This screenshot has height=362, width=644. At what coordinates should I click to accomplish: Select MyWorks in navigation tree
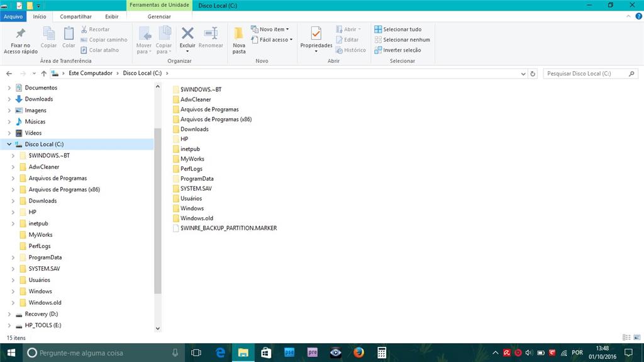click(x=40, y=235)
